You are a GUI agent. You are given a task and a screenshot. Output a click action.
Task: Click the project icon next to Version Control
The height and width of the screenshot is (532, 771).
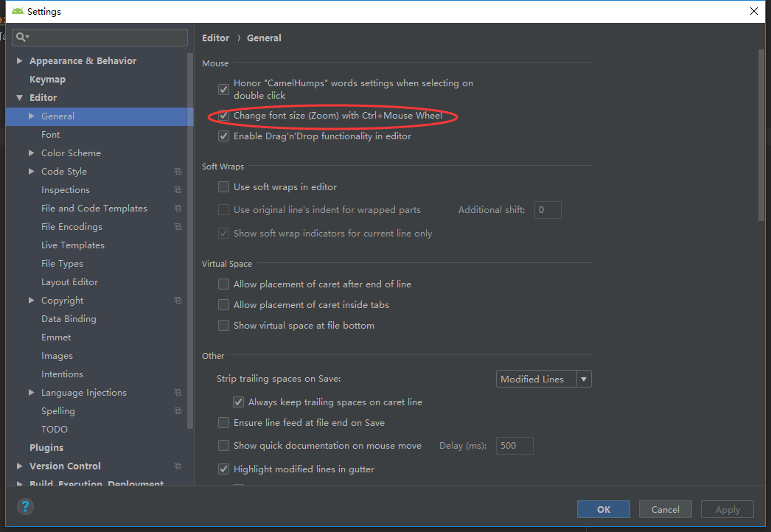(177, 466)
